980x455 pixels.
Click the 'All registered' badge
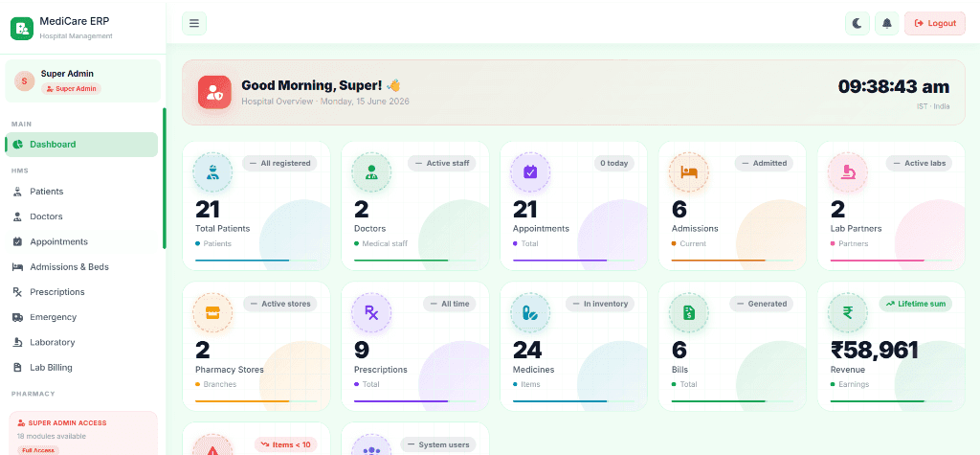click(x=280, y=164)
